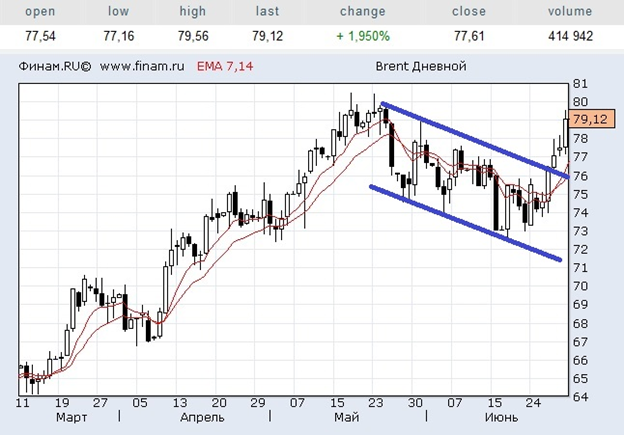The width and height of the screenshot is (624, 435).
Task: Click the 'change' column header
Action: click(x=362, y=12)
